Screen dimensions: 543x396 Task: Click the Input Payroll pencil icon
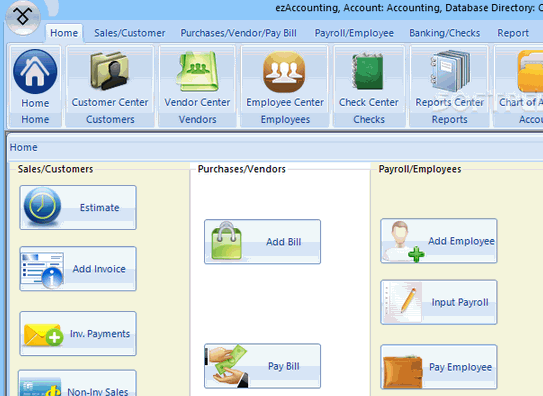click(x=402, y=302)
